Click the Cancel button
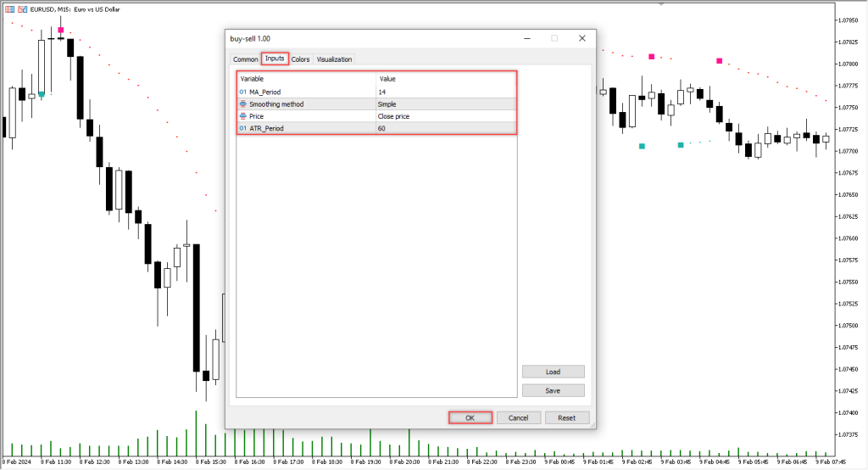 518,418
